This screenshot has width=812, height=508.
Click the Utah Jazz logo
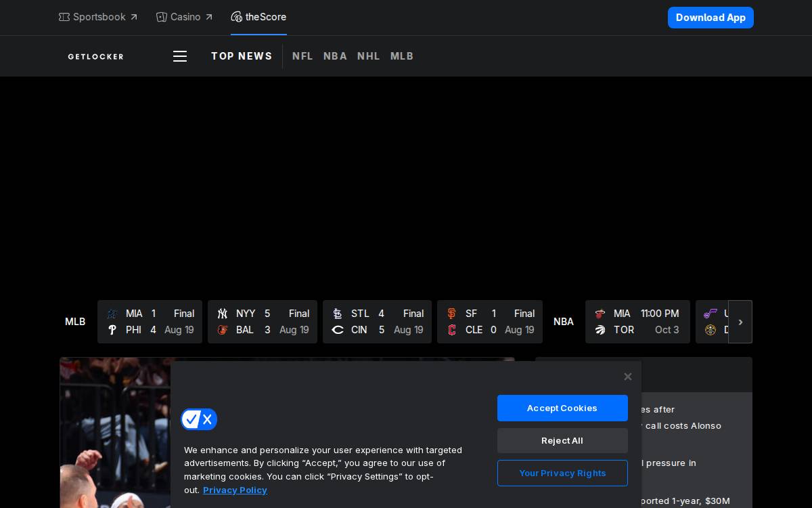[x=710, y=314]
